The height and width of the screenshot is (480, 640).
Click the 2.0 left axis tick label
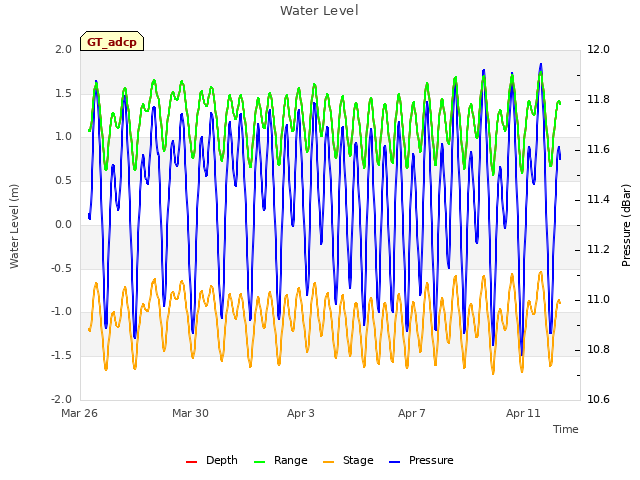(x=63, y=49)
